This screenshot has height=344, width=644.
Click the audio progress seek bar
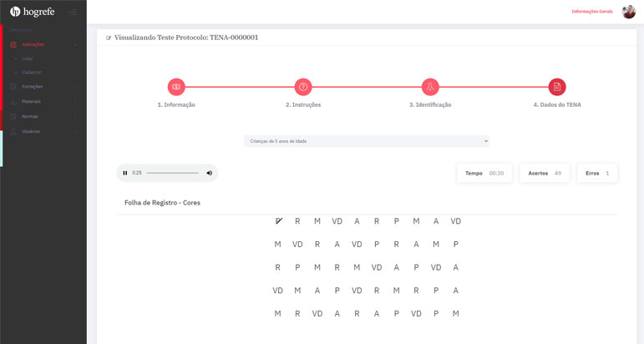point(172,173)
